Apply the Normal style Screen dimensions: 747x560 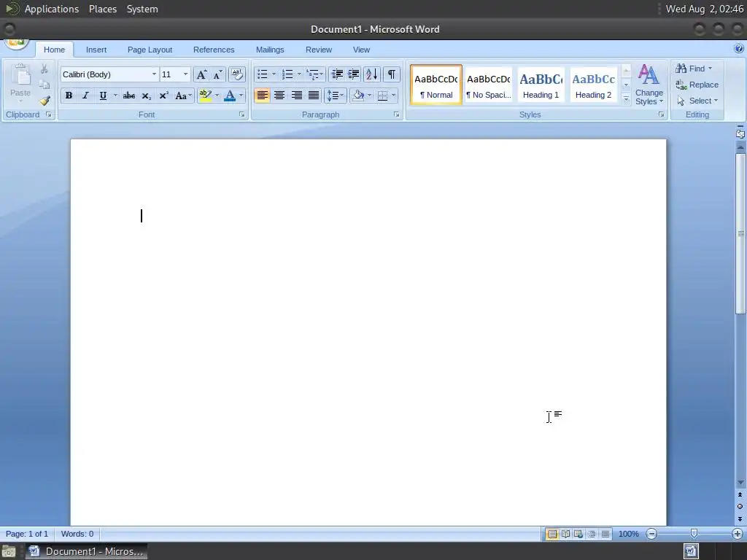pyautogui.click(x=436, y=85)
